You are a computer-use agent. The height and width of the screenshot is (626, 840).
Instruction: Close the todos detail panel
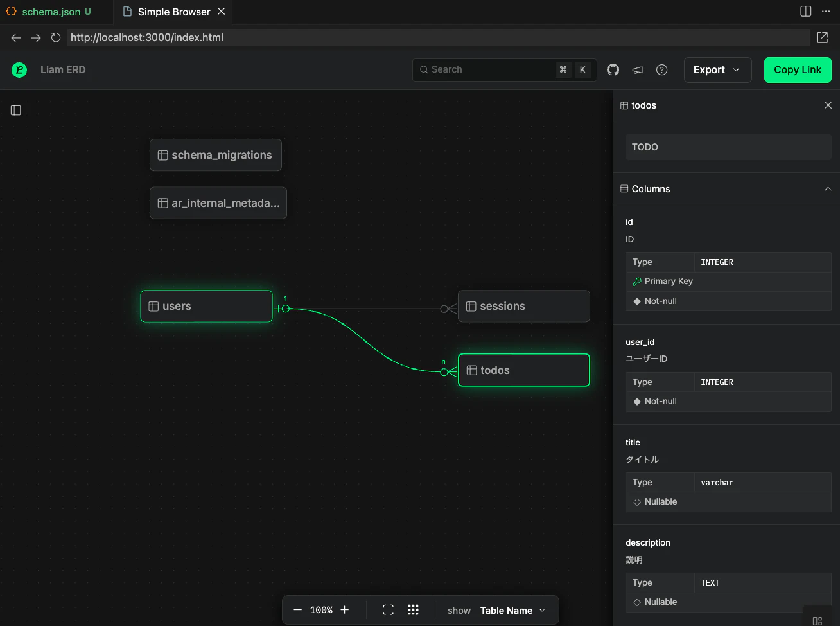(x=828, y=105)
